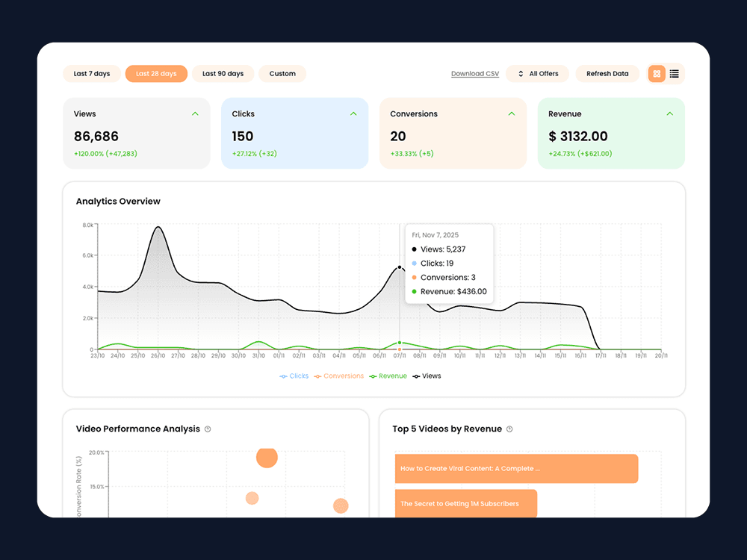Select the Last 7 days range

click(92, 74)
